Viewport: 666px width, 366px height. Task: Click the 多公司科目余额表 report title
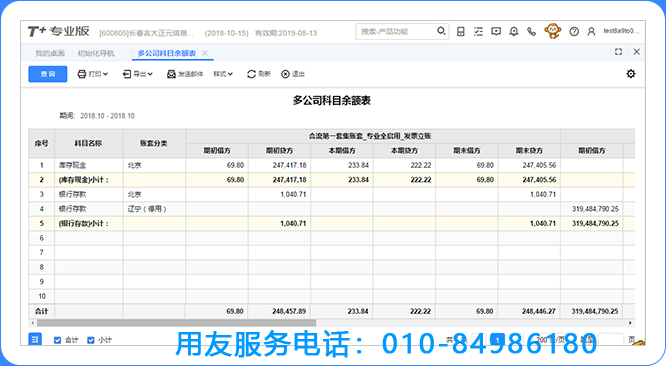pyautogui.click(x=332, y=101)
